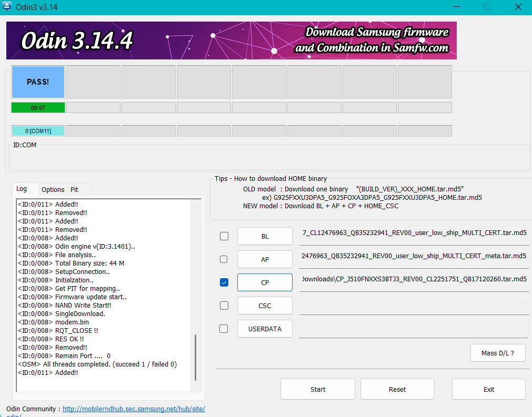Viewport: 532px width, 417px height.
Task: Click the BL file path field
Action: 414,236
